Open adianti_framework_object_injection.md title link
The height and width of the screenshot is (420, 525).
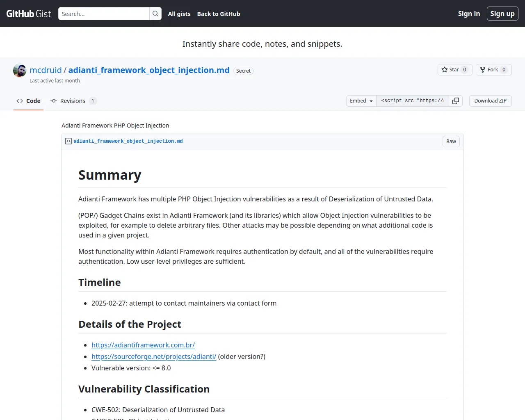pyautogui.click(x=149, y=70)
